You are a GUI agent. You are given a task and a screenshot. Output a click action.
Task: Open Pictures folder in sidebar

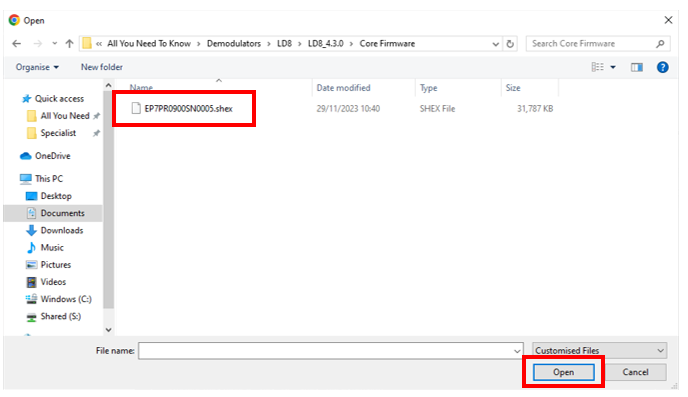click(x=55, y=265)
